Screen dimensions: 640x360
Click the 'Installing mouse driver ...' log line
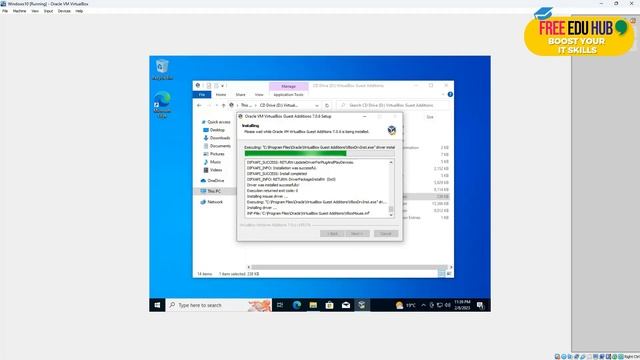click(x=267, y=196)
